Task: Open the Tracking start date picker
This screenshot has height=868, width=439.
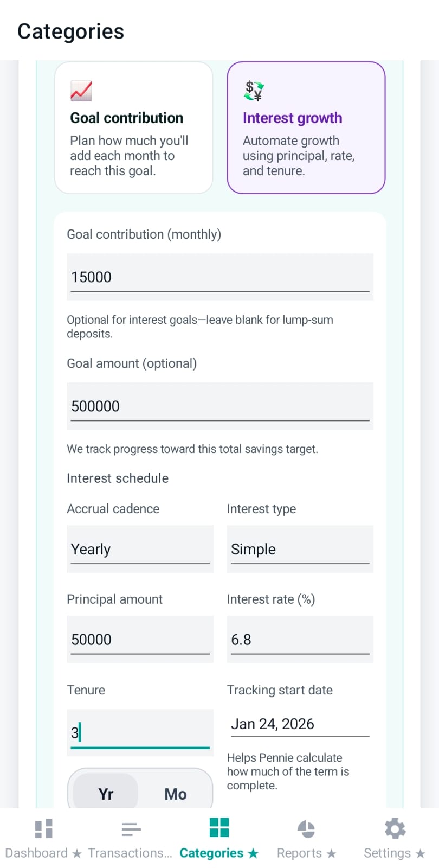Action: pyautogui.click(x=300, y=724)
